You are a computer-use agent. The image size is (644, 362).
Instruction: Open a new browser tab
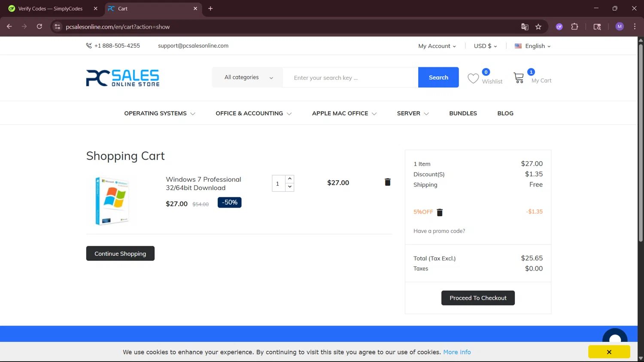click(210, 9)
